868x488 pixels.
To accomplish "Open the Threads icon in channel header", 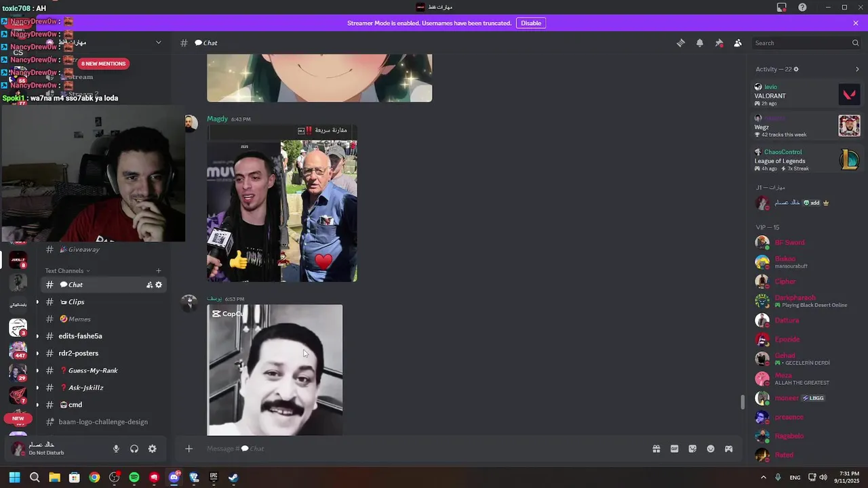I will click(x=681, y=43).
